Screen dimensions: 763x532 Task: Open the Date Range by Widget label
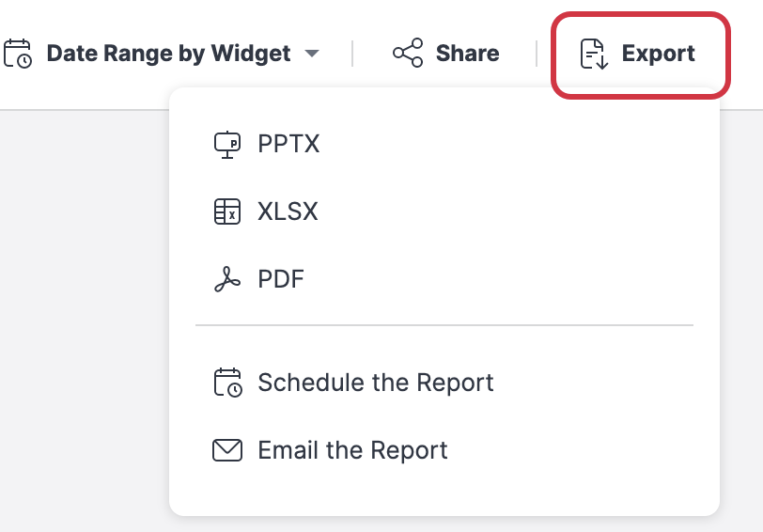(x=168, y=54)
